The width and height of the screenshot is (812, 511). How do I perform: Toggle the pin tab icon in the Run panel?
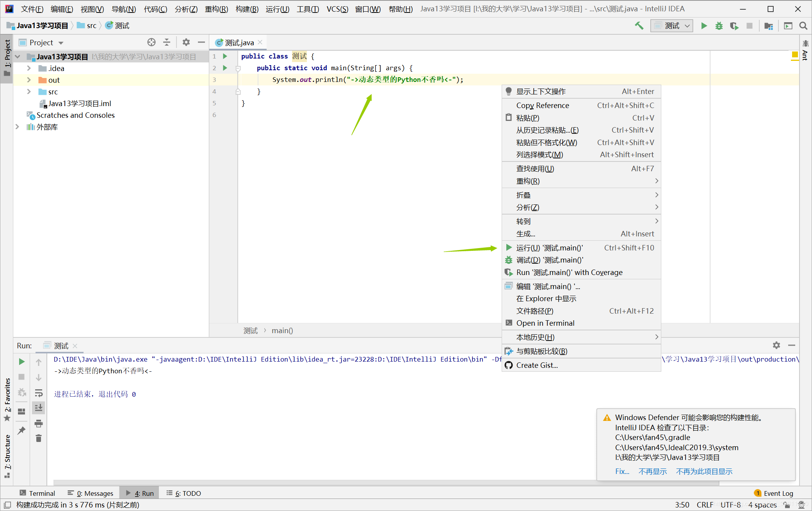21,431
